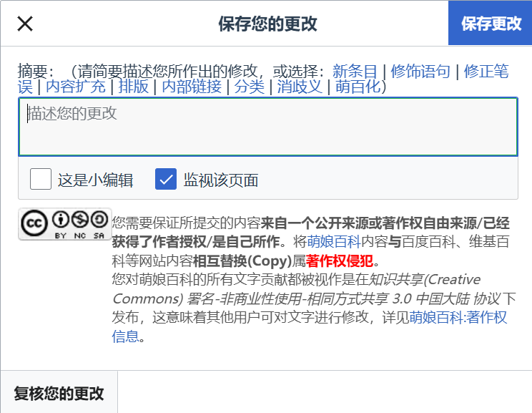
Task: Click the 这是小编辑 label text
Action: [x=95, y=180]
